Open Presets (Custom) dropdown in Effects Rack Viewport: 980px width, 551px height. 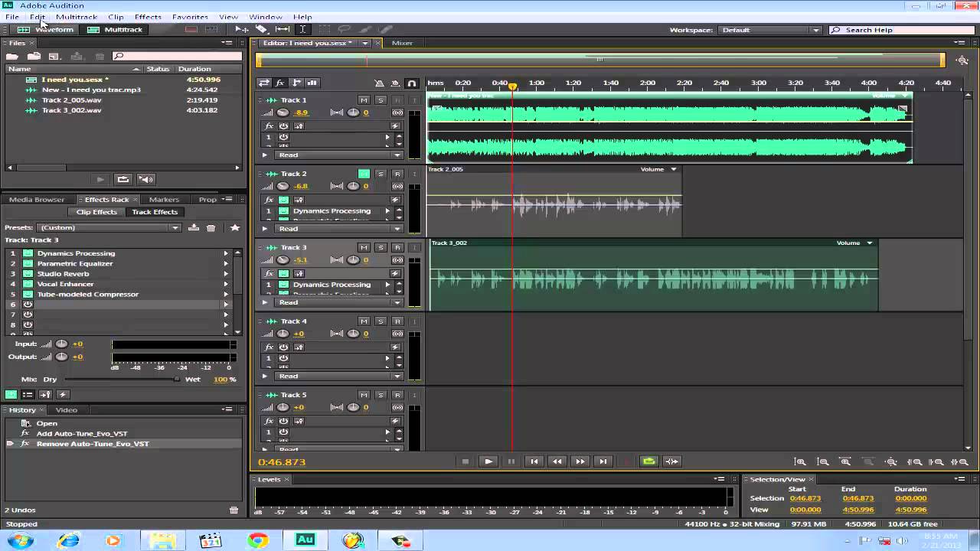tap(109, 227)
